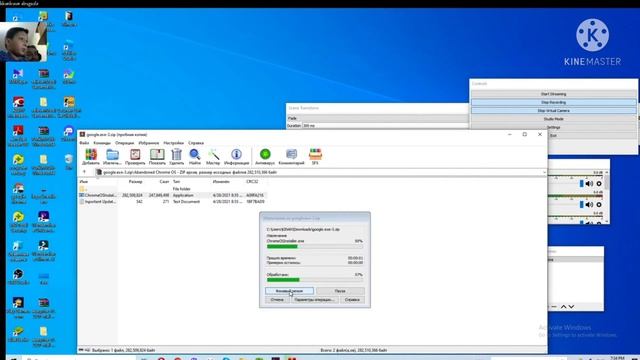The image size is (640, 360).
Task: Mute the first OBS mixer channel speaker
Action: pos(589,184)
